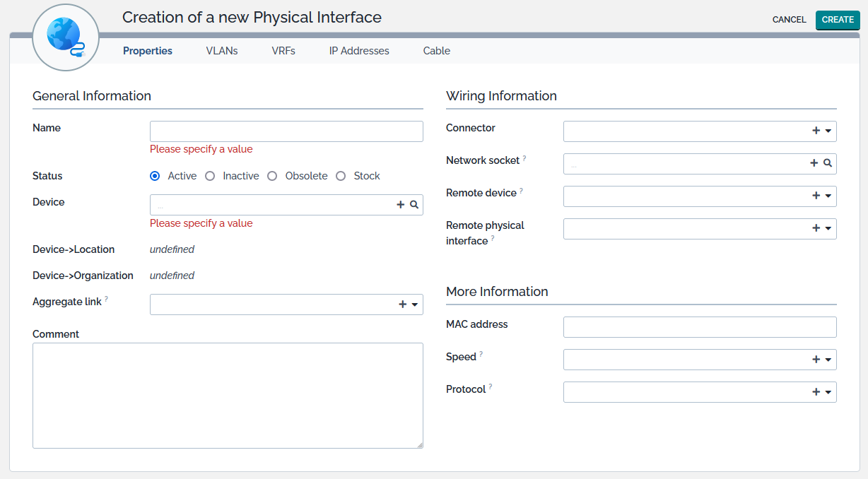
Task: Open the Protocol dropdown list
Action: [828, 392]
